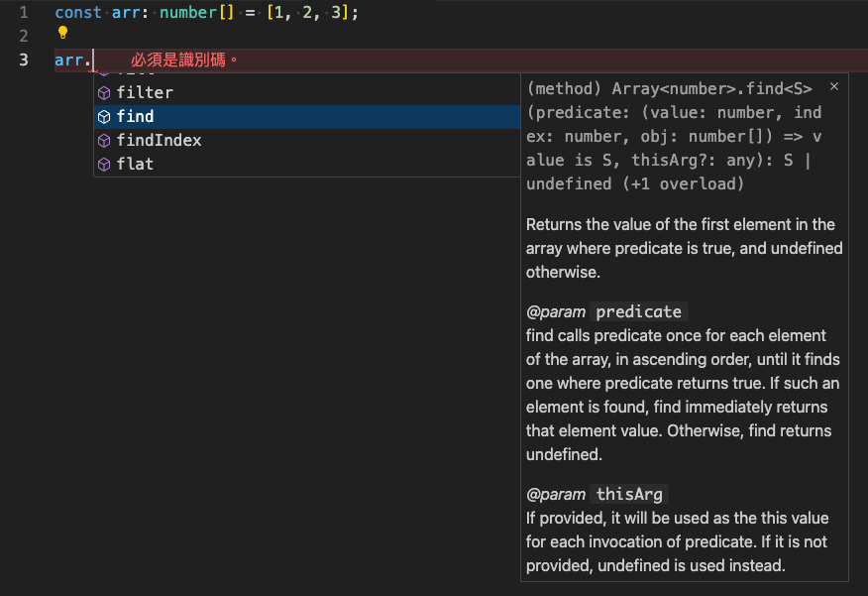The image size is (868, 596).
Task: Click the const keyword on line 1
Action: coord(78,13)
